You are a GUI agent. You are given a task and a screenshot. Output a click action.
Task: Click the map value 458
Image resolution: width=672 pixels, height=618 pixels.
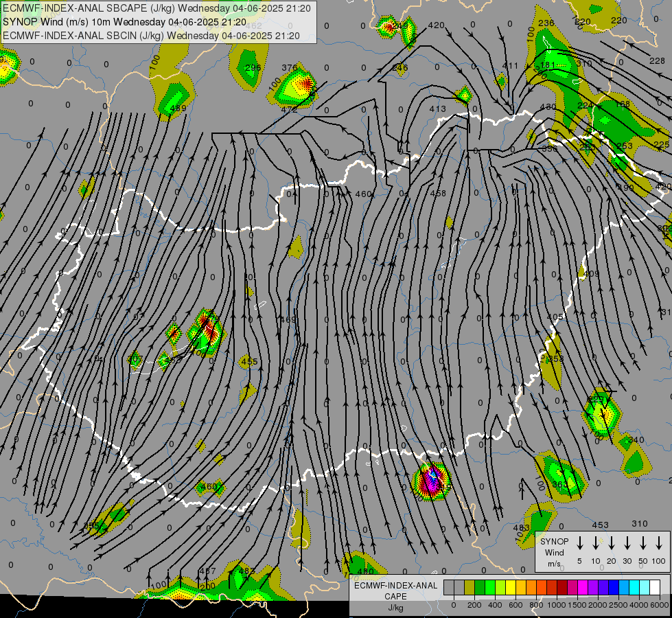[438, 194]
